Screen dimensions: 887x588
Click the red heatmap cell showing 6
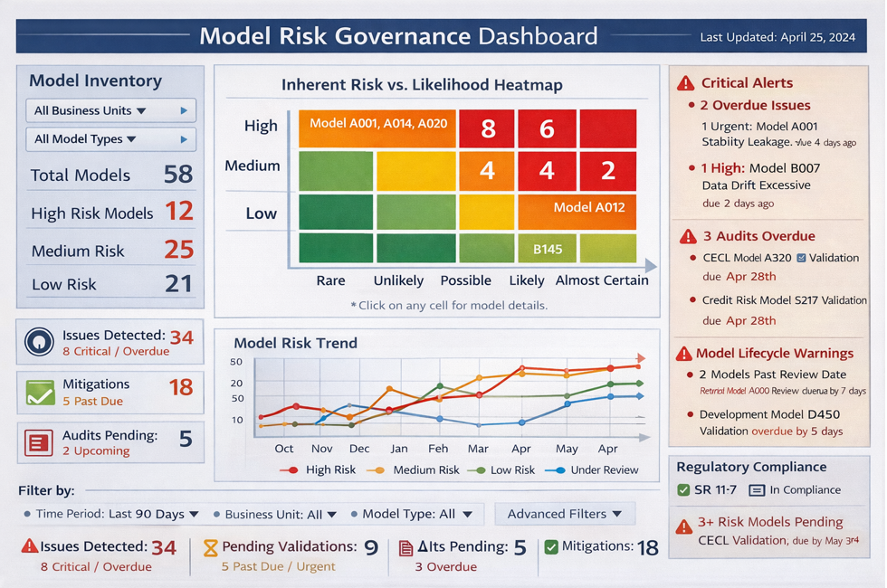(x=548, y=128)
